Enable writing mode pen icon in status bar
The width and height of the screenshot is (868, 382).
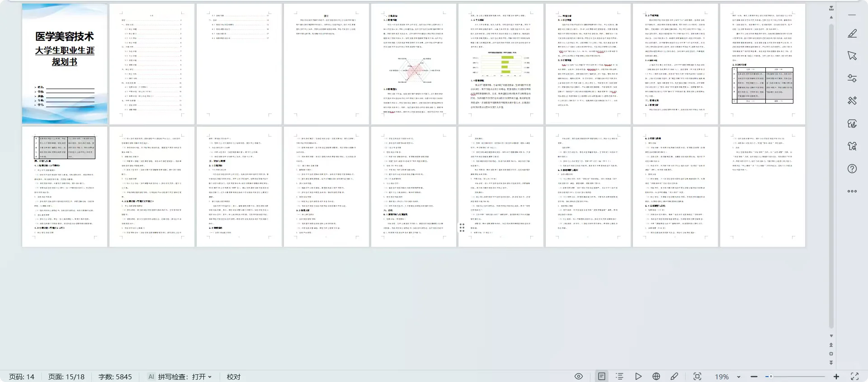[674, 377]
